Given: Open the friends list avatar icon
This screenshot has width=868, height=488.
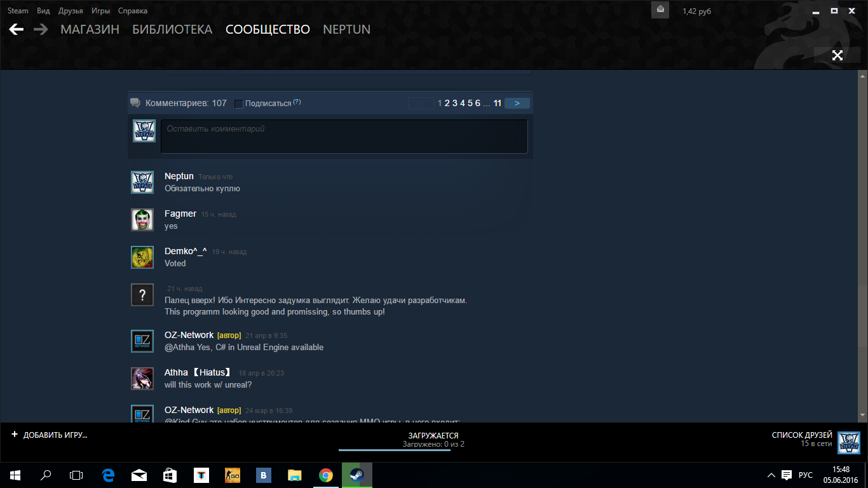Looking at the screenshot, I should (849, 443).
